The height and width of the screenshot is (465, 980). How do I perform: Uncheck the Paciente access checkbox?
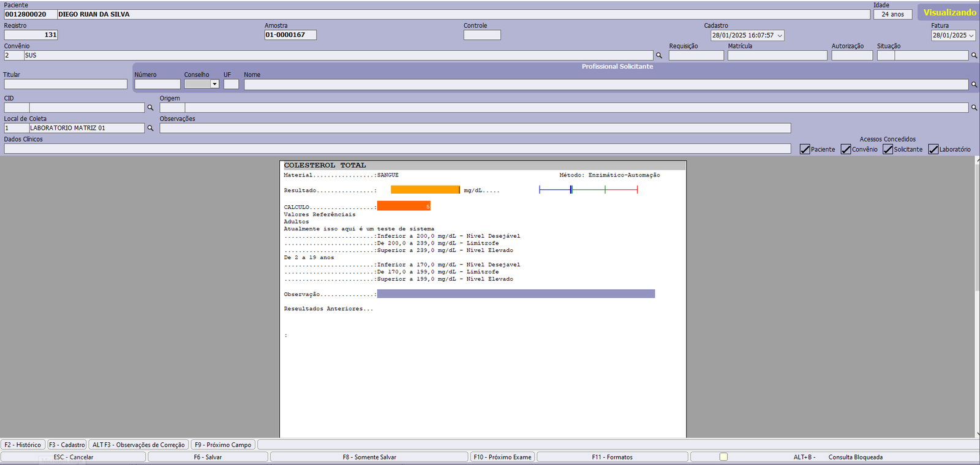[x=805, y=149]
